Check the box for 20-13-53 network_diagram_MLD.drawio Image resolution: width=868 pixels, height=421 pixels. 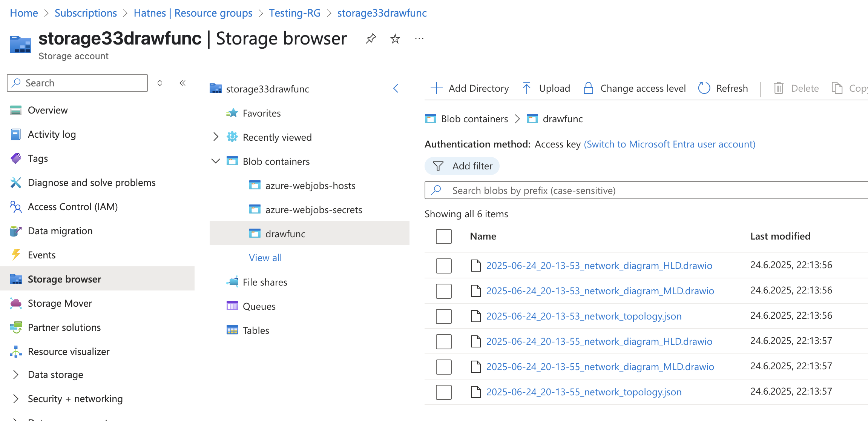coord(444,291)
